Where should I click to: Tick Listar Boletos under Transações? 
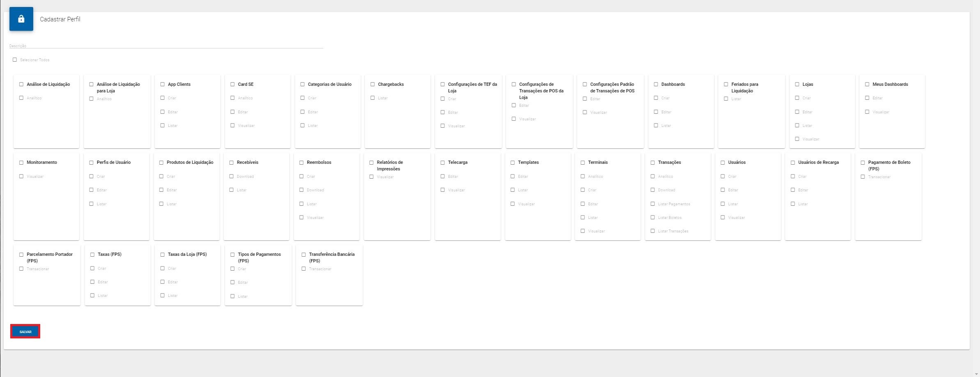click(x=653, y=217)
